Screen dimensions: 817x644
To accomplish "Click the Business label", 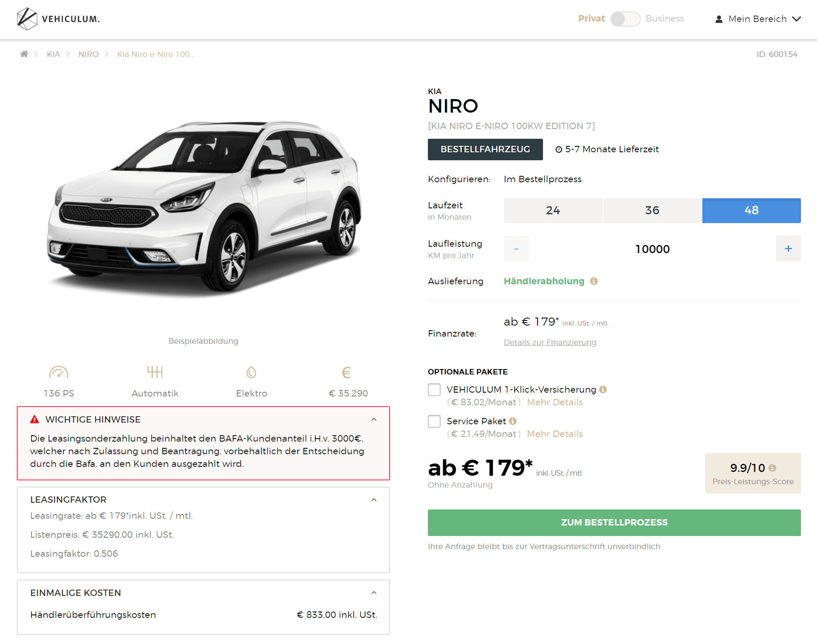I will 664,19.
